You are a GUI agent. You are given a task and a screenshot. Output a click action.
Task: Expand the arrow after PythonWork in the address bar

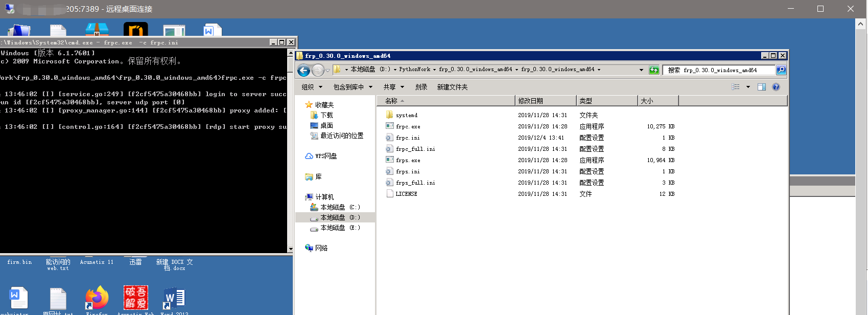pyautogui.click(x=435, y=70)
